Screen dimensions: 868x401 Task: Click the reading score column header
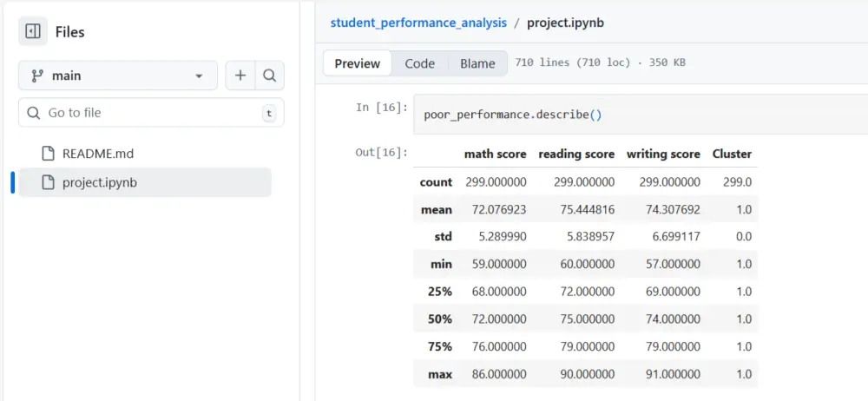pos(576,154)
